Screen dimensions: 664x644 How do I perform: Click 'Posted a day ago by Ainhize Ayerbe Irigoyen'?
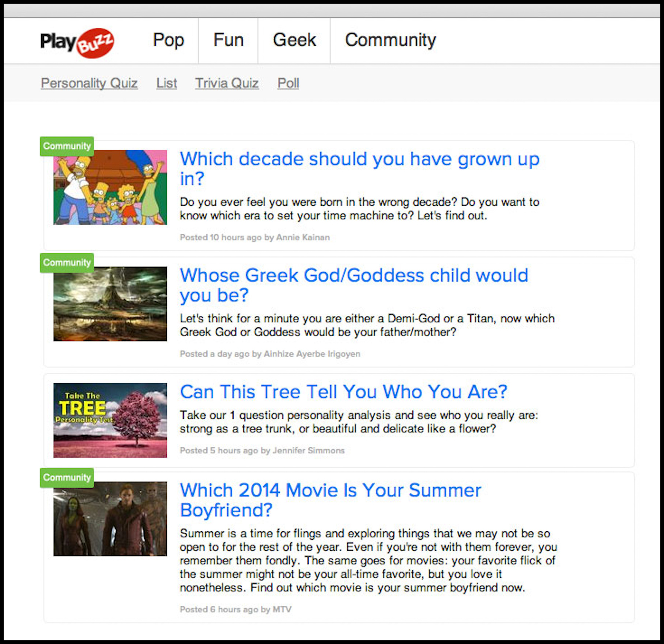tap(270, 354)
